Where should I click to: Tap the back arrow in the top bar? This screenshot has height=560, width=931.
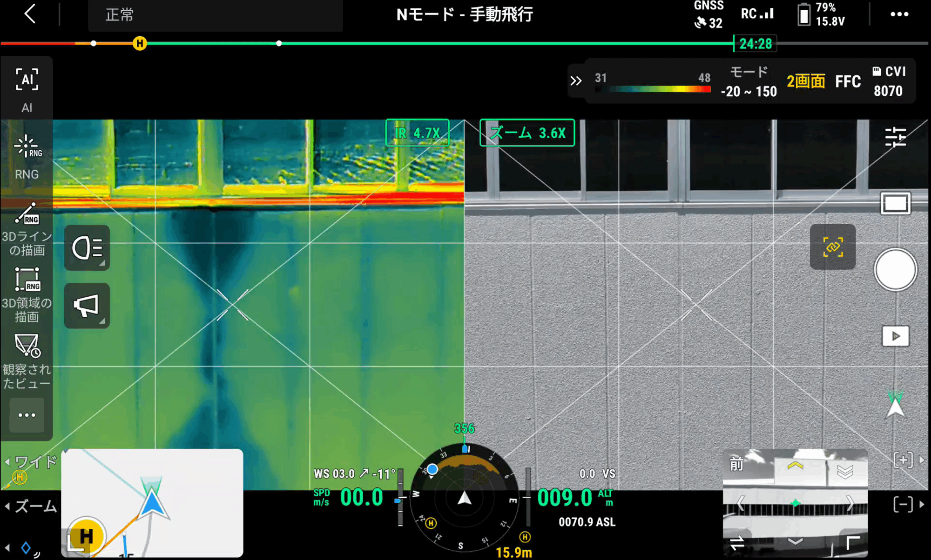pyautogui.click(x=30, y=14)
